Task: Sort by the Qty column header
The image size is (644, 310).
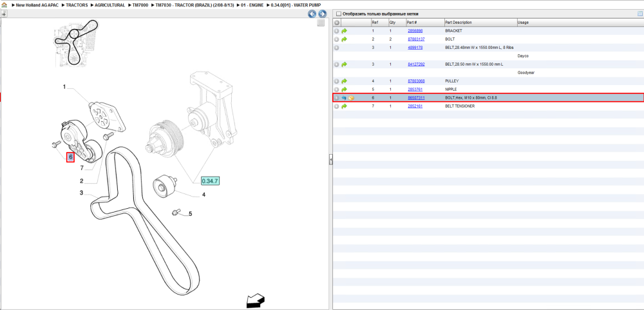Action: (x=397, y=22)
